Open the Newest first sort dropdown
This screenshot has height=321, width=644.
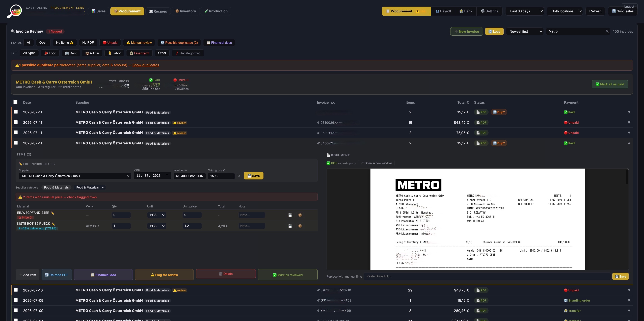click(x=524, y=32)
